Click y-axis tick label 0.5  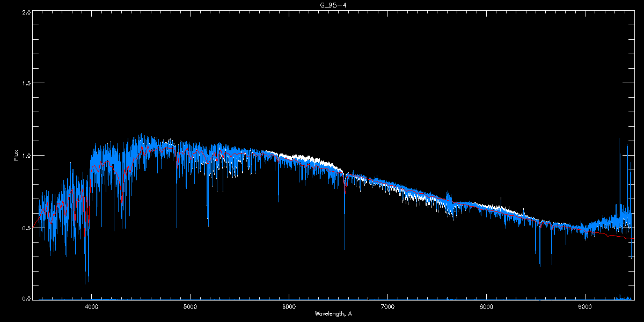25,228
